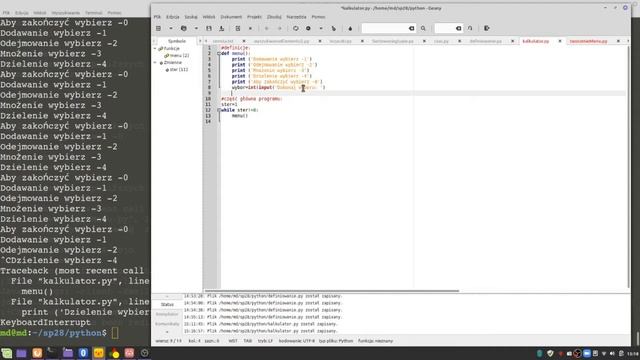The height and width of the screenshot is (360, 640).
Task: Collapse the Zmienne tree node
Action: click(x=155, y=62)
